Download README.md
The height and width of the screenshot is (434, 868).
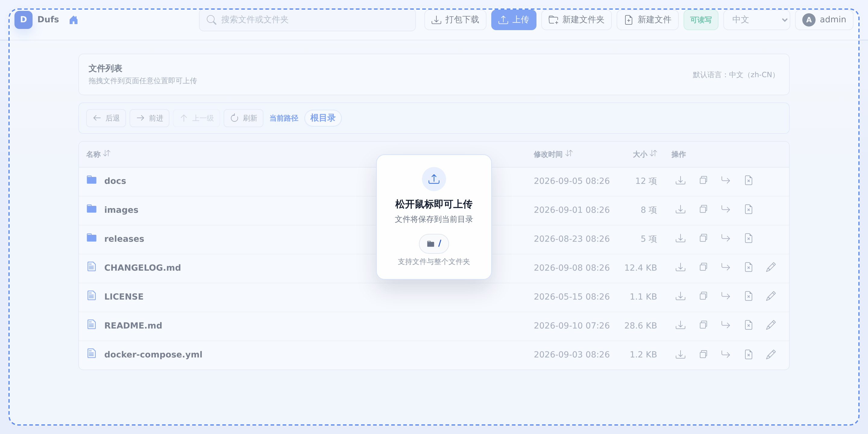point(680,325)
